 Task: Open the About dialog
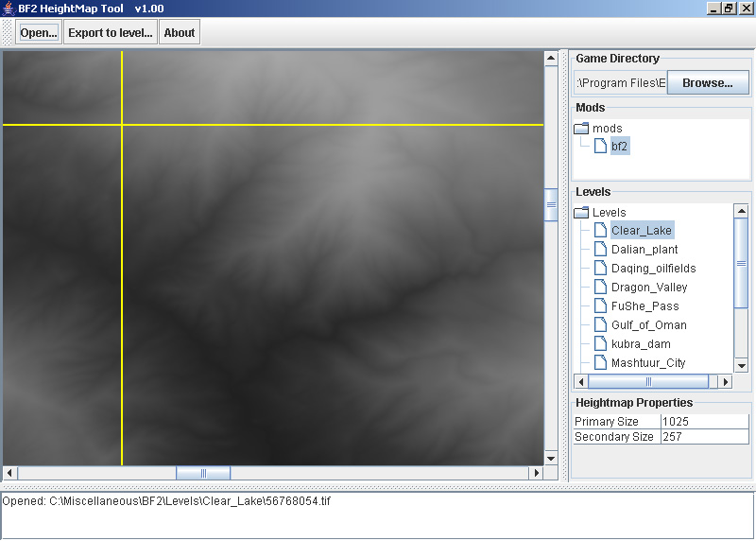(x=179, y=32)
